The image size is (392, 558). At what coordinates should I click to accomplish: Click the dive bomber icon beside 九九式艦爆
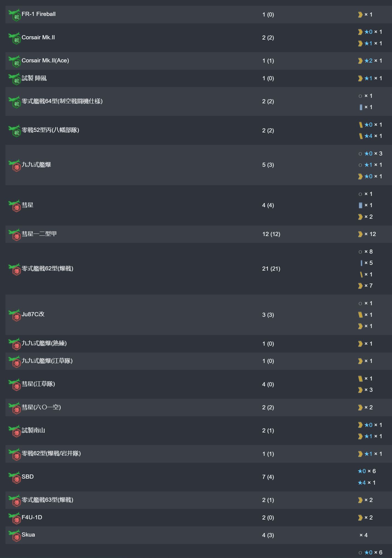coord(15,165)
